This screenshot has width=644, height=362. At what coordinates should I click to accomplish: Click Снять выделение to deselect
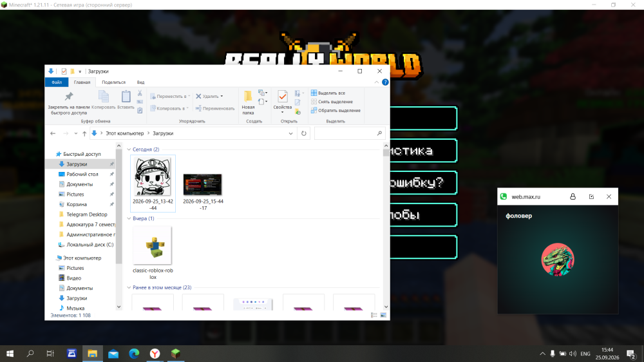tap(332, 102)
